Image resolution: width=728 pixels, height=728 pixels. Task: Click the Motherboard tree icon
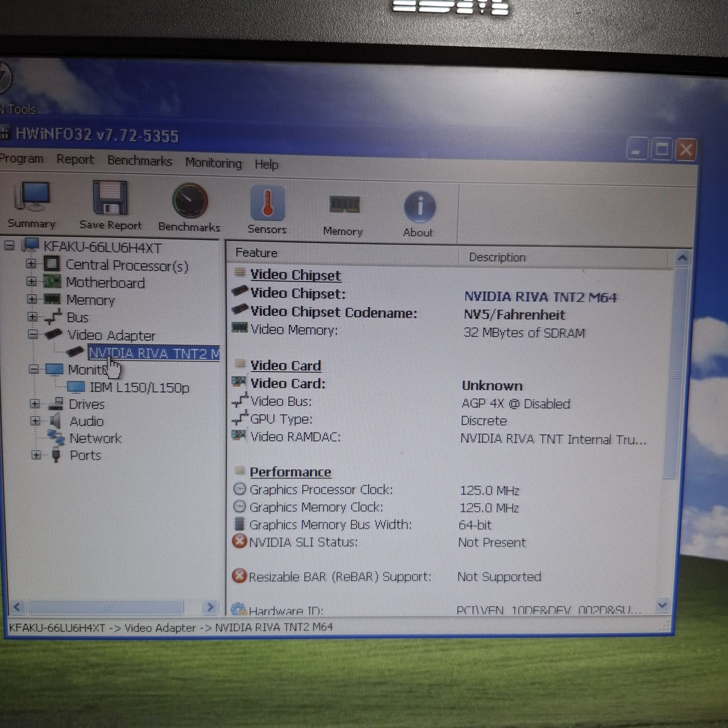click(x=52, y=281)
